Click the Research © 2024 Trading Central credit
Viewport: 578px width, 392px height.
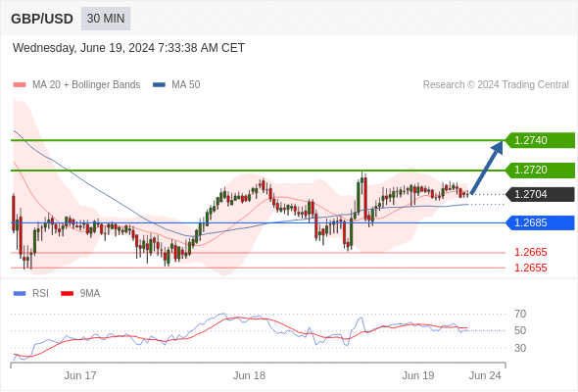[496, 85]
